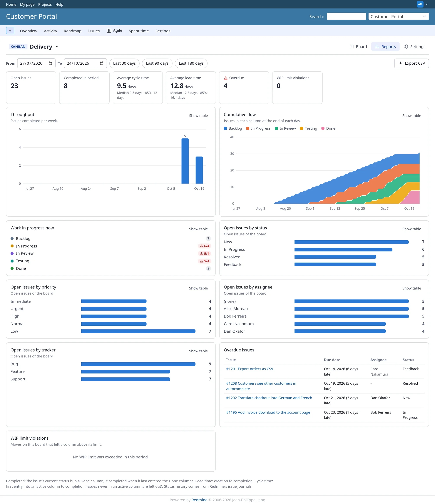This screenshot has height=504, width=435.
Task: Click the In Review 5/4 warning badge
Action: [204, 253]
